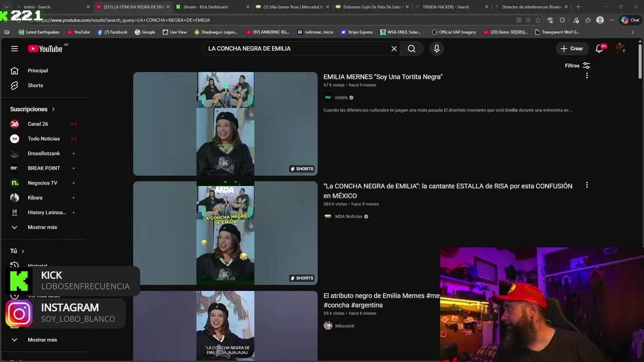
Task: Close the botrix - Search tab
Action: 88,7
